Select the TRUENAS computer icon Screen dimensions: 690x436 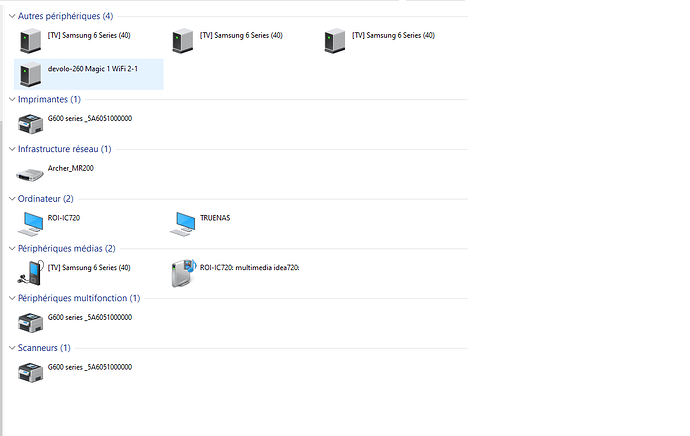pyautogui.click(x=183, y=223)
